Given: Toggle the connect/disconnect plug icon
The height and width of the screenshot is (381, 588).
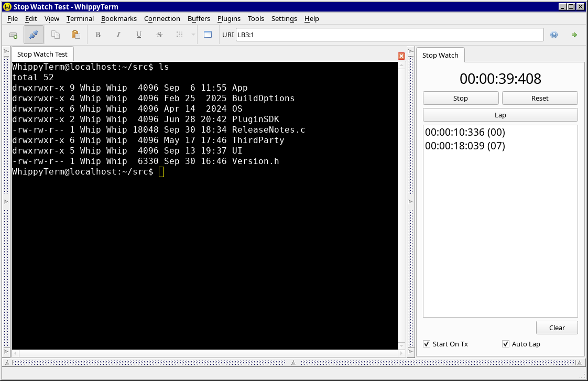Looking at the screenshot, I should coord(34,35).
